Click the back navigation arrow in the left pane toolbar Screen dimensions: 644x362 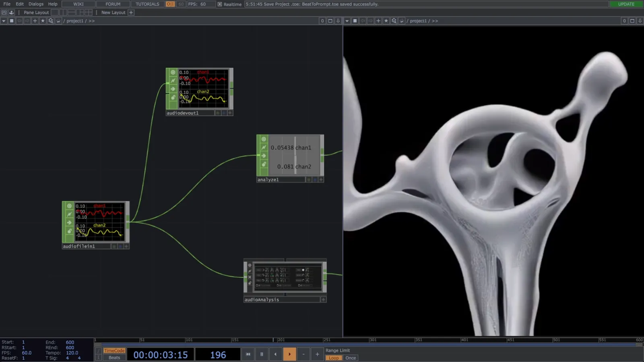(19, 21)
